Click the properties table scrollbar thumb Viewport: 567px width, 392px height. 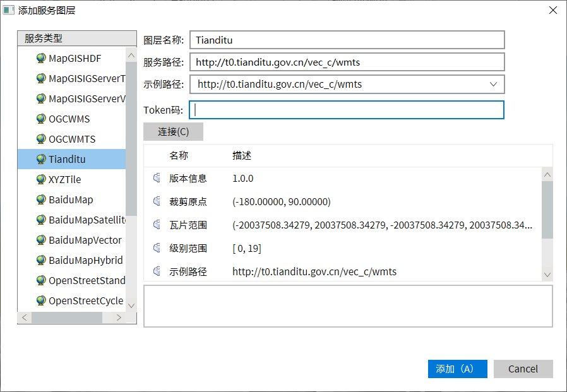click(x=547, y=210)
